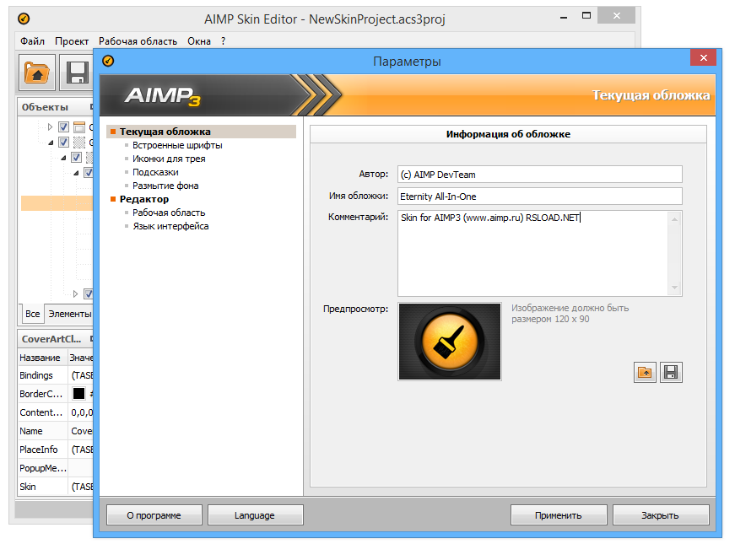This screenshot has width=735, height=560.
Task: Click the black BorderColor swatch
Action: coord(78,394)
